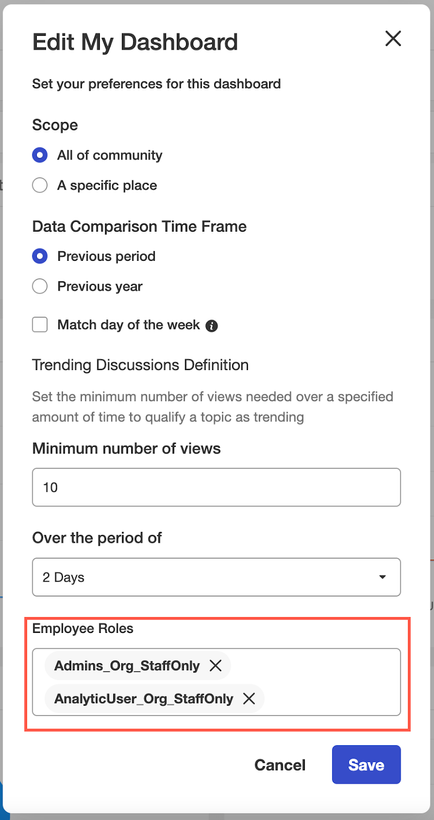The height and width of the screenshot is (820, 434).
Task: Remove the AnalyticUser_Org_StaffOnly role tag
Action: coord(249,699)
